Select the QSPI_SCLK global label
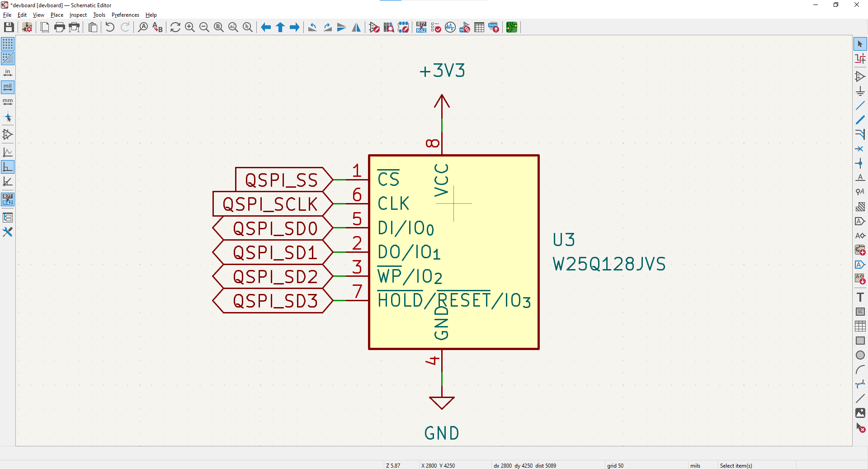 click(270, 204)
